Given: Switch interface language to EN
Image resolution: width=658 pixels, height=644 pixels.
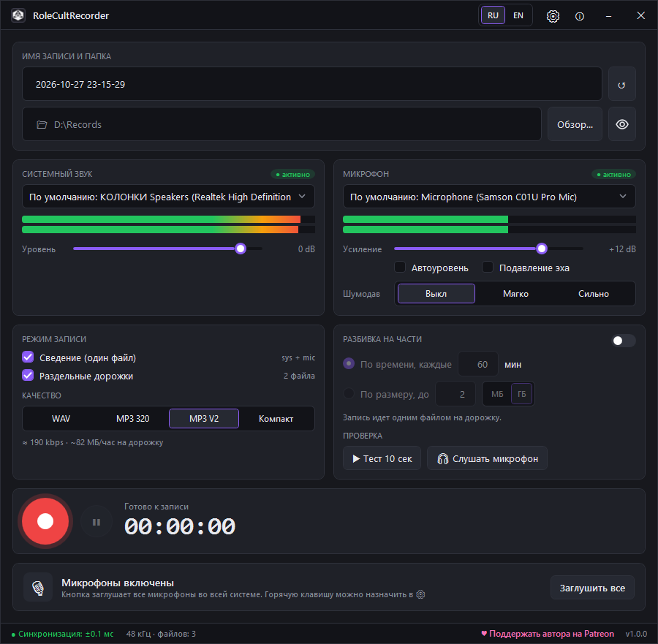Looking at the screenshot, I should pyautogui.click(x=518, y=15).
